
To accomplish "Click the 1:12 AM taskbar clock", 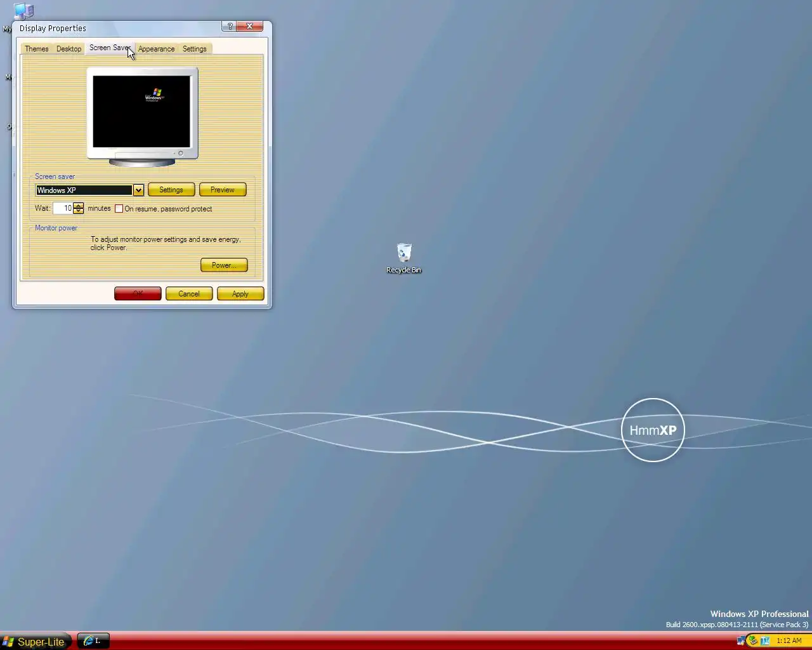I will (x=789, y=641).
